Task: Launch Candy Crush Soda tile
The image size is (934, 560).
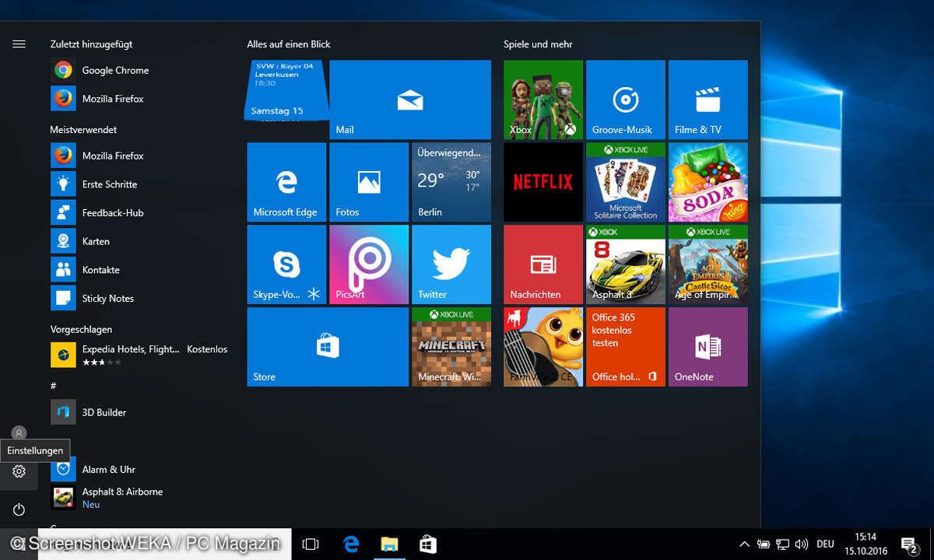Action: (708, 182)
